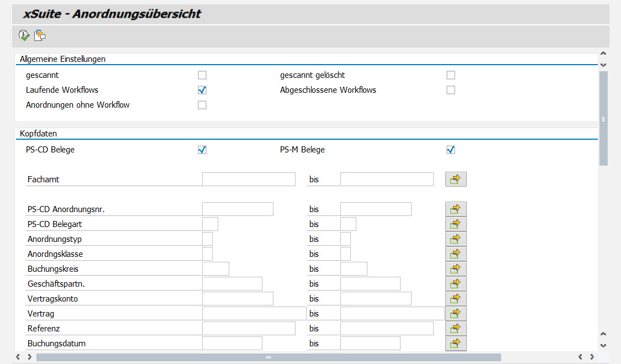Click in the PS-CD Belegart field

(210, 224)
